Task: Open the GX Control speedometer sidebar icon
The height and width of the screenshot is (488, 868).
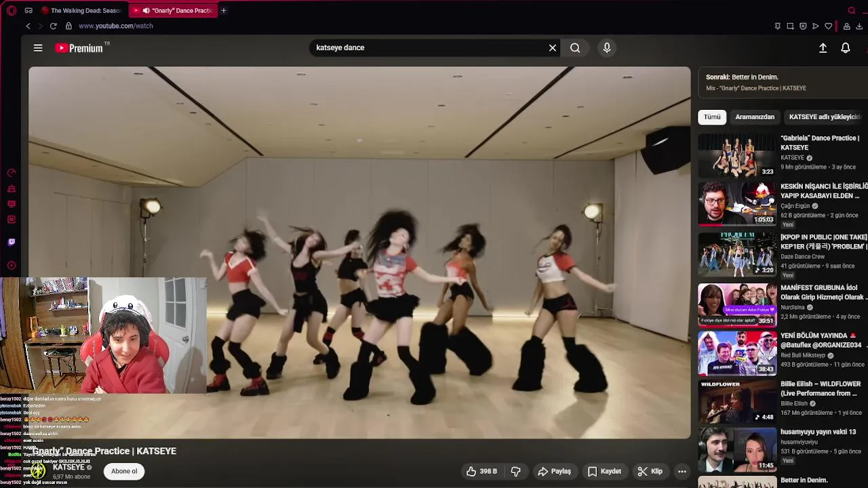Action: coord(12,173)
